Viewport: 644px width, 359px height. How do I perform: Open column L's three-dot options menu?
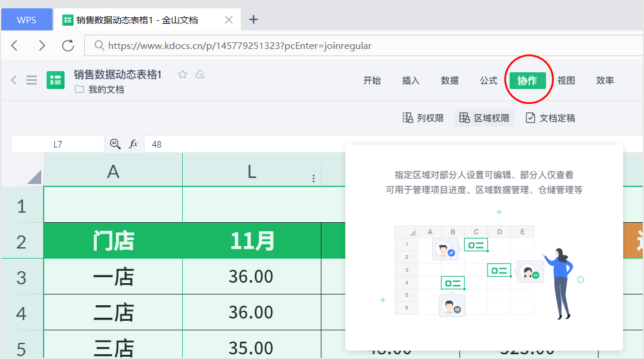[x=313, y=177]
